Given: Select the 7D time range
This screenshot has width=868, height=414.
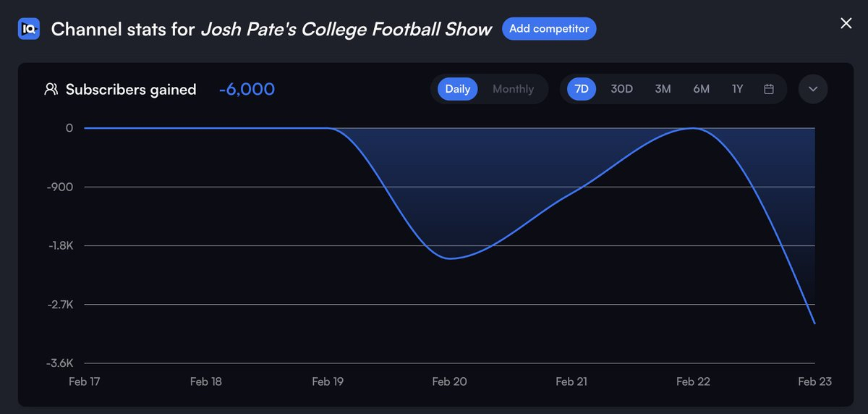Looking at the screenshot, I should 582,89.
